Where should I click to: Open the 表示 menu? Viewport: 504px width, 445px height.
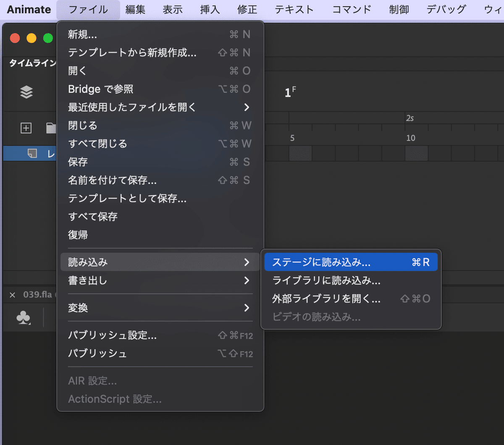[x=173, y=10]
